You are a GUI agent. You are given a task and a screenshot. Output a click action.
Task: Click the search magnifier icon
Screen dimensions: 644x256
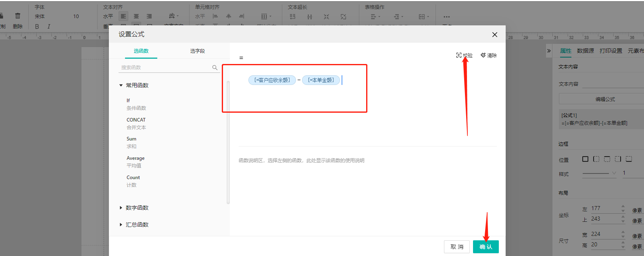pyautogui.click(x=215, y=68)
